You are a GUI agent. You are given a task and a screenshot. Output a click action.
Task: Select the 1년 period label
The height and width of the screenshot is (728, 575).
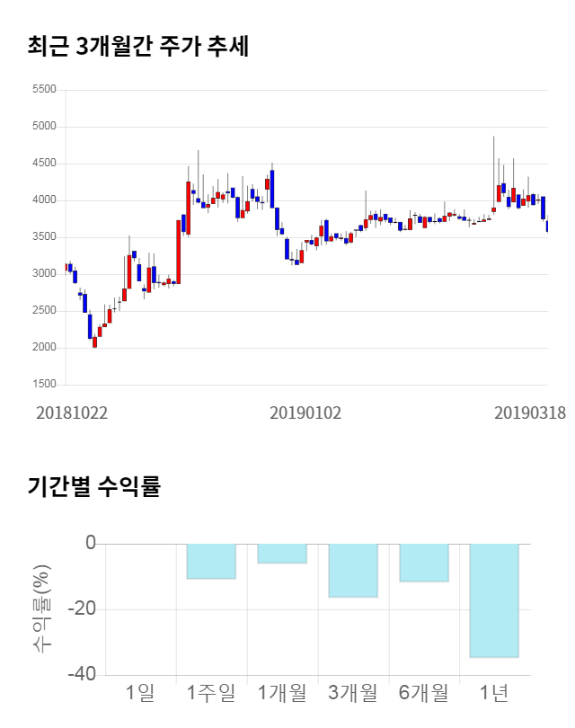coord(495,692)
